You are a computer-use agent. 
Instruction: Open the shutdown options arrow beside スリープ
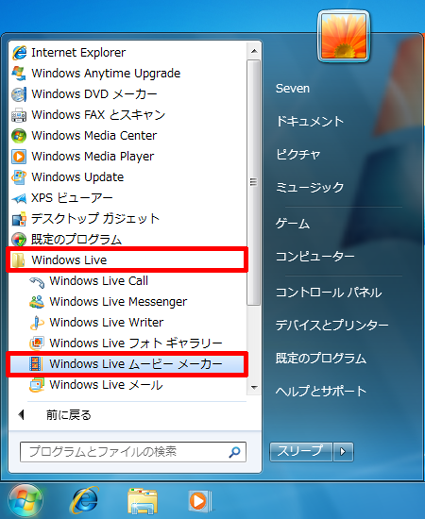pos(343,452)
